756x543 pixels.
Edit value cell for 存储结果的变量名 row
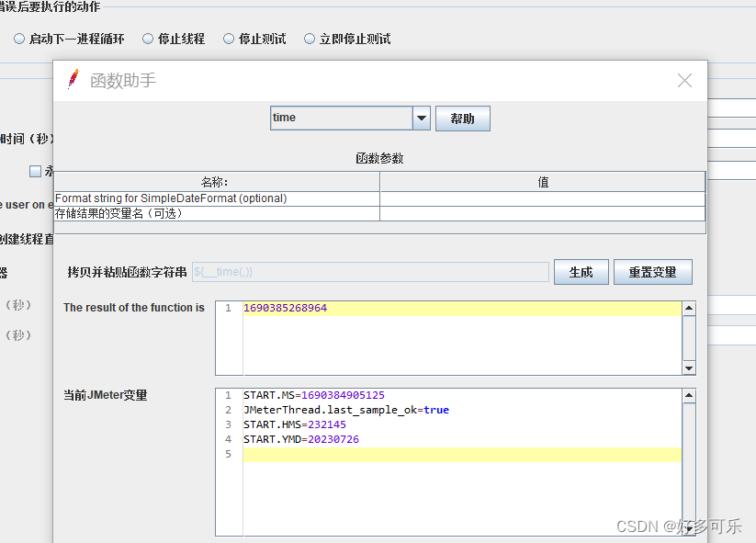[543, 214]
